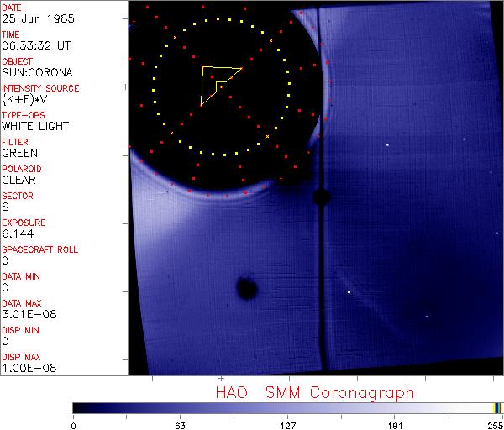The height and width of the screenshot is (430, 504).
Task: Click the 255 tick label under the color bar
Action: (x=496, y=424)
